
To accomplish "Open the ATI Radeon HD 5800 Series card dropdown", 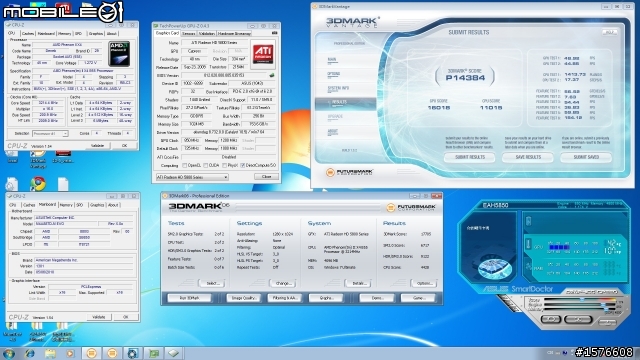I will click(192, 177).
